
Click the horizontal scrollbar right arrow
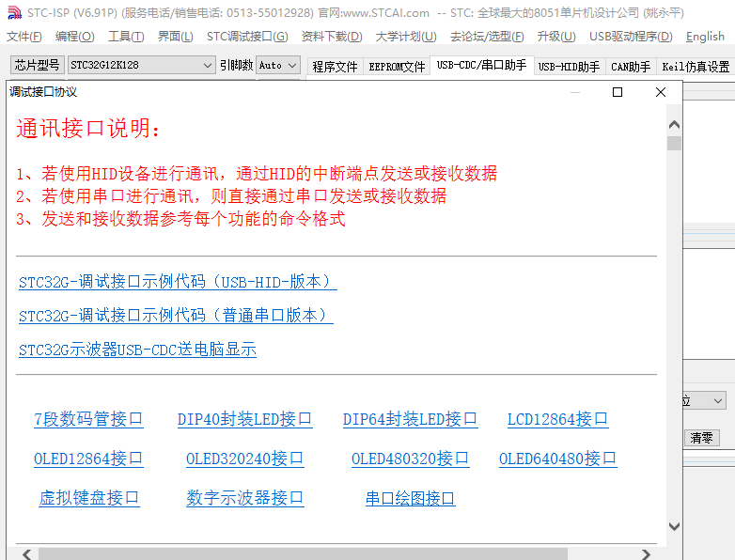tap(646, 554)
